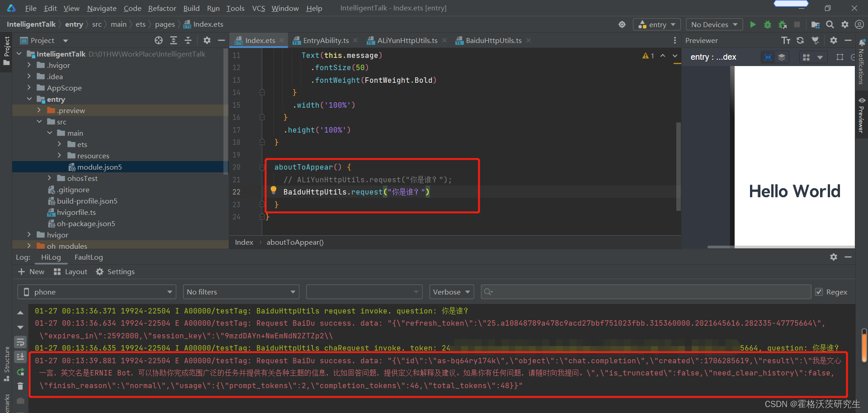Toggle Inspector eye mode in Previewer
Image resolution: width=868 pixels, height=413 pixels.
pos(768,57)
